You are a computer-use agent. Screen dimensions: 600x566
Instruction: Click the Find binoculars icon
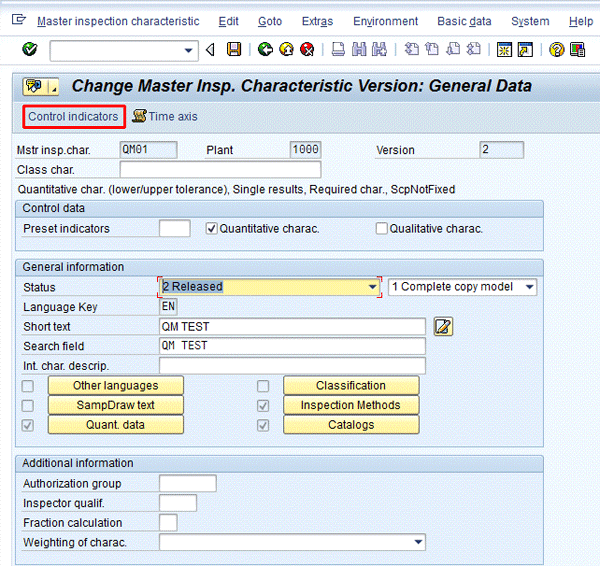[359, 49]
